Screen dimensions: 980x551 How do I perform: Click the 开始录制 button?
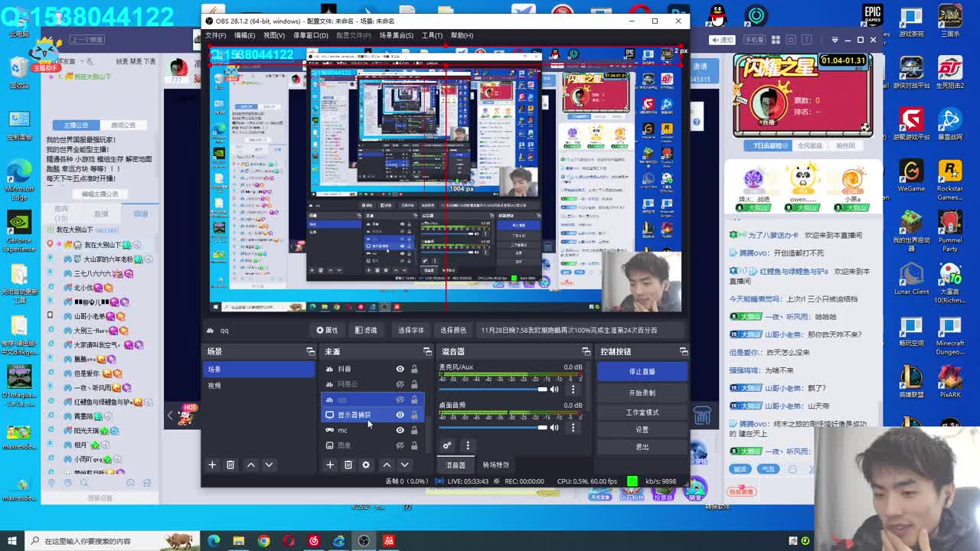point(642,392)
